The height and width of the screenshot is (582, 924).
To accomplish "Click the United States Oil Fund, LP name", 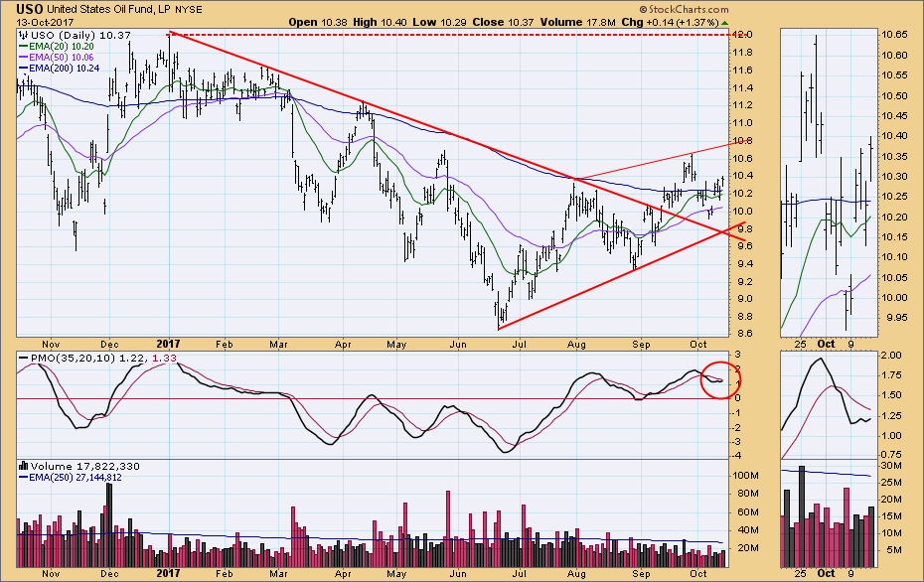I will (x=111, y=9).
